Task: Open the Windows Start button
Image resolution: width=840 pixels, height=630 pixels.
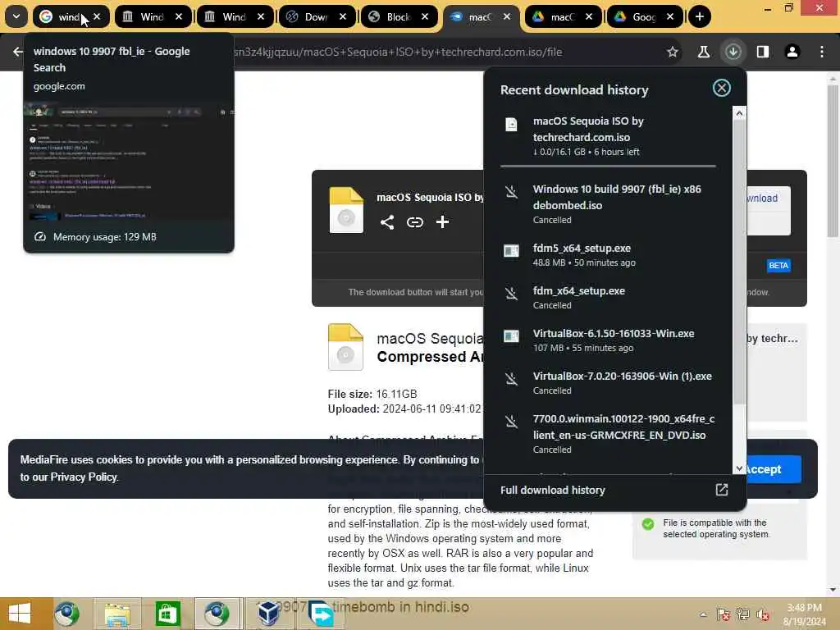Action: coord(20,614)
